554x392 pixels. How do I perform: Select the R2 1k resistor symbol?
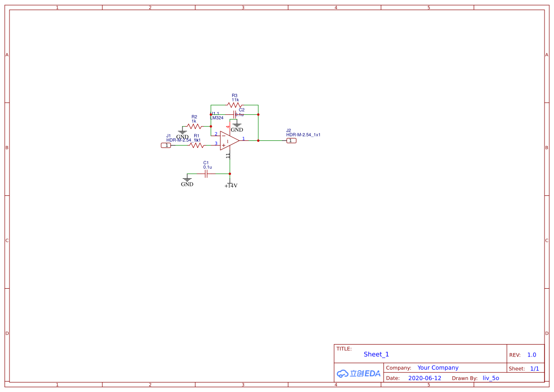[194, 126]
